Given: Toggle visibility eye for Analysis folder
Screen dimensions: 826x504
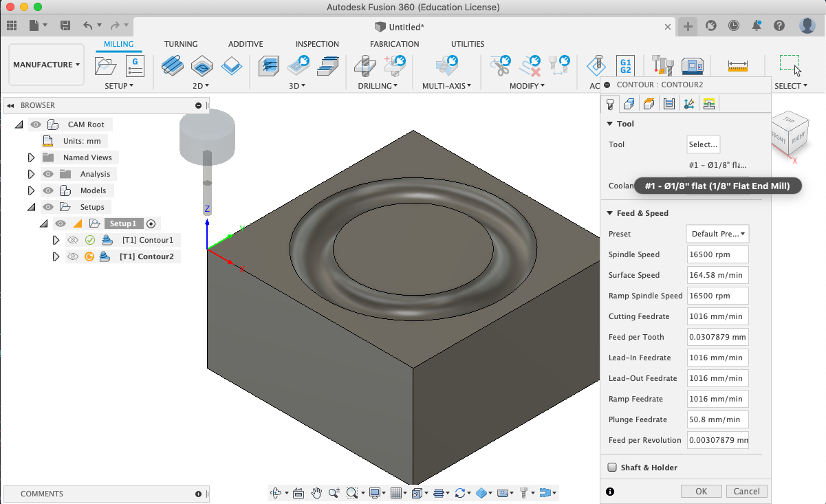Looking at the screenshot, I should (x=48, y=174).
